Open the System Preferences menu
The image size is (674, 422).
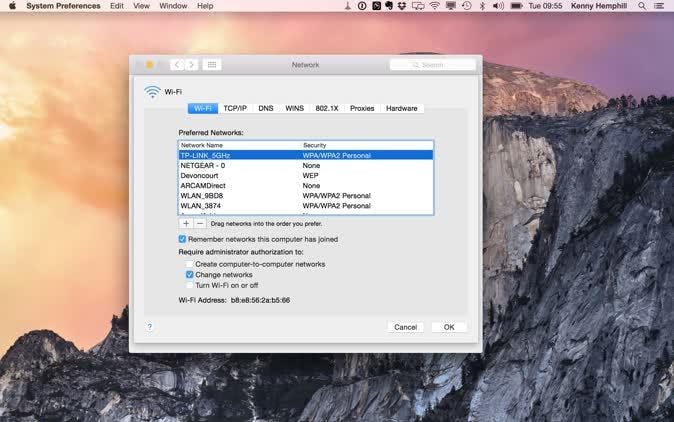click(x=63, y=6)
